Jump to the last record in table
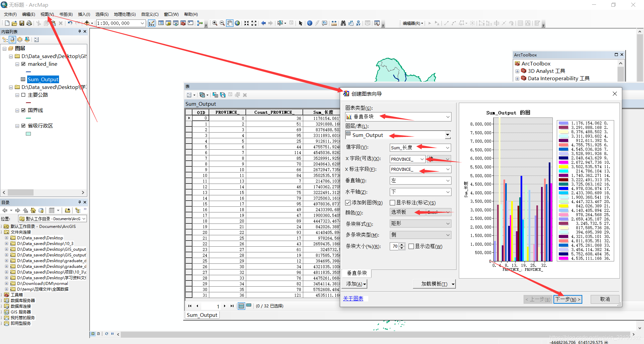 click(232, 306)
